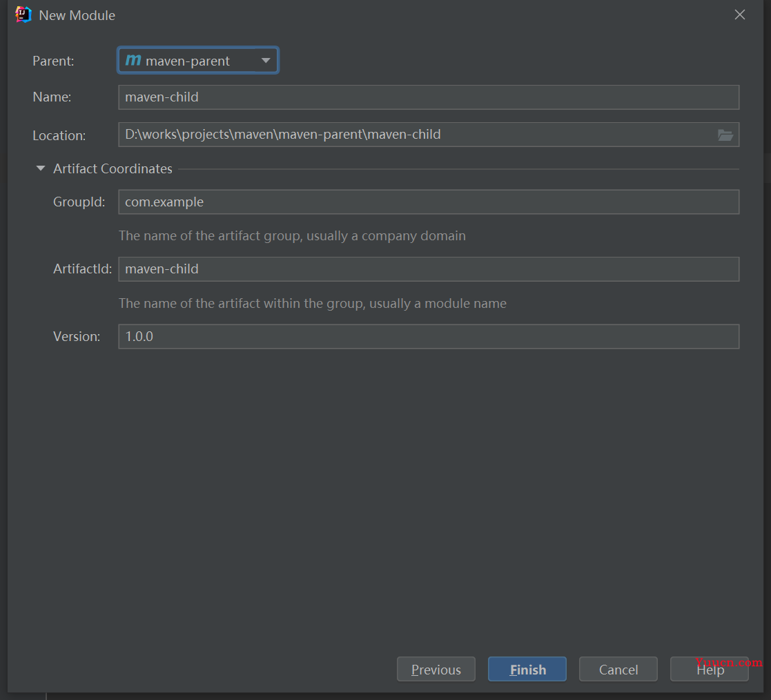Open the Parent dropdown arrow
Image resolution: width=771 pixels, height=700 pixels.
[x=266, y=61]
